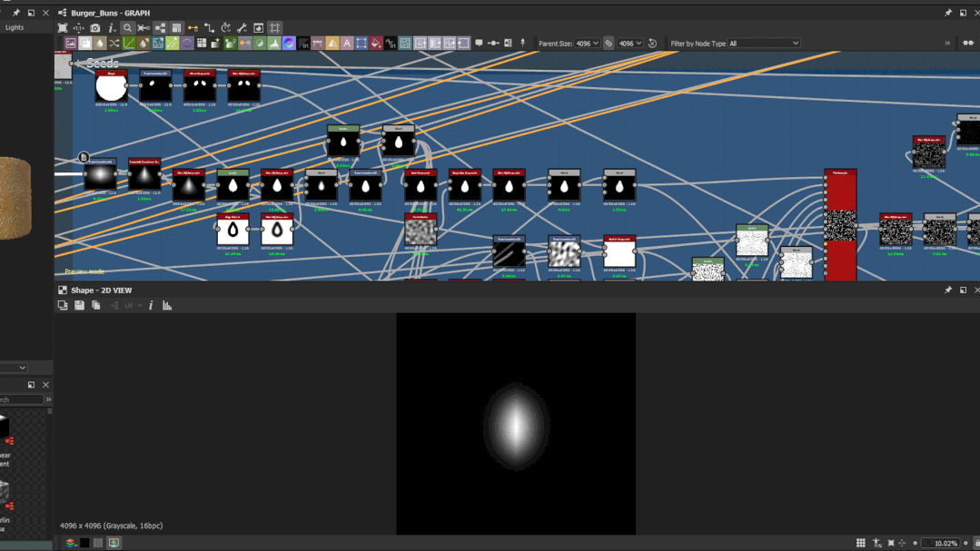
Task: Add a Uniform Color paint bucket node
Action: click(376, 43)
